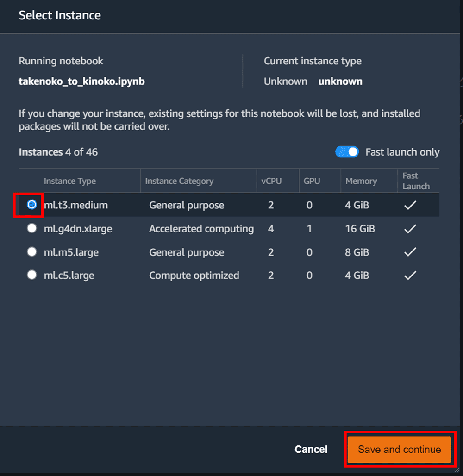463x476 pixels.
Task: Click the takenoko_to_kinoko.ipynb notebook name
Action: pyautogui.click(x=81, y=81)
